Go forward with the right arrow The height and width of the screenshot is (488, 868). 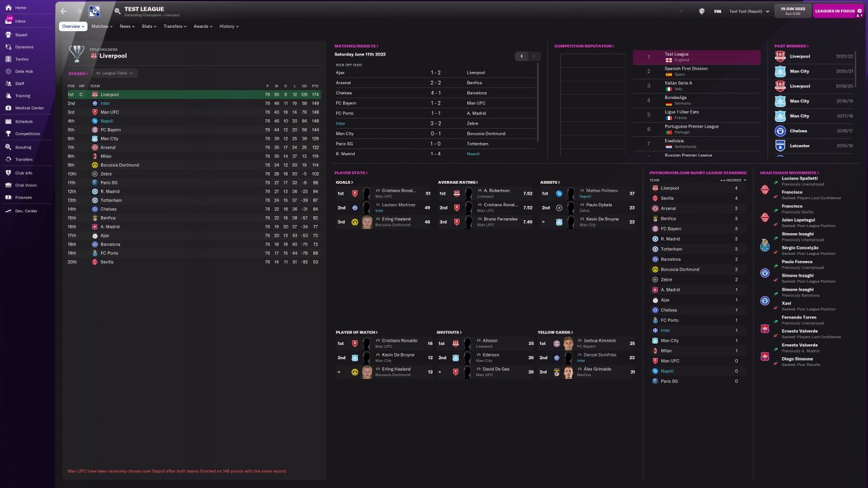(77, 11)
